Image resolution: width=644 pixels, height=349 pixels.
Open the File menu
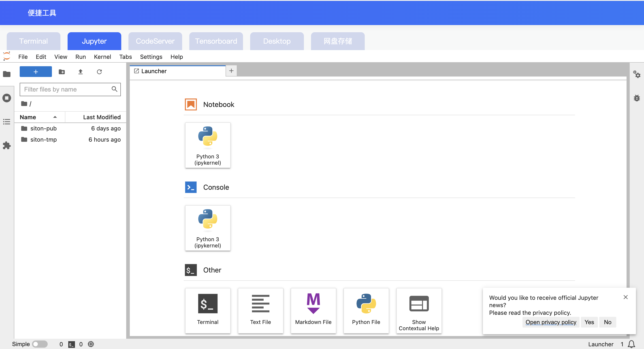[x=23, y=57]
